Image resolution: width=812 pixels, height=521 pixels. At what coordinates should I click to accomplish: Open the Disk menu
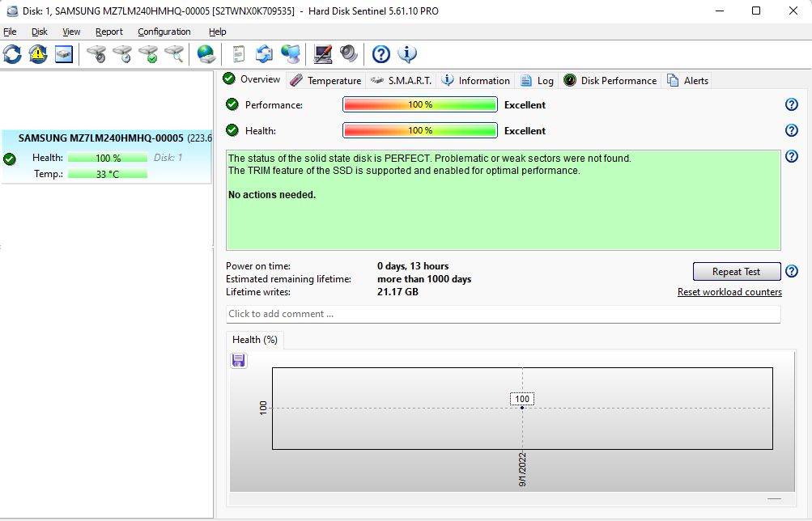pyautogui.click(x=40, y=32)
